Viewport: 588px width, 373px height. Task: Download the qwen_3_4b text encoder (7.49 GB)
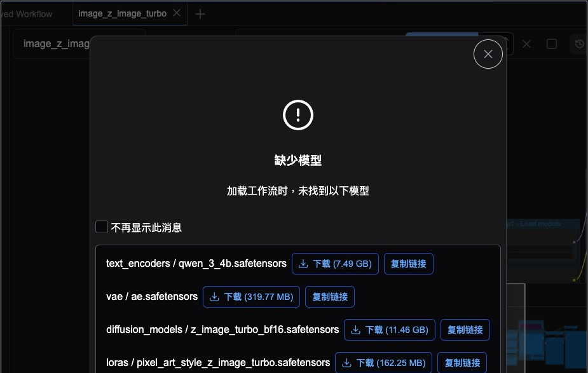point(335,263)
